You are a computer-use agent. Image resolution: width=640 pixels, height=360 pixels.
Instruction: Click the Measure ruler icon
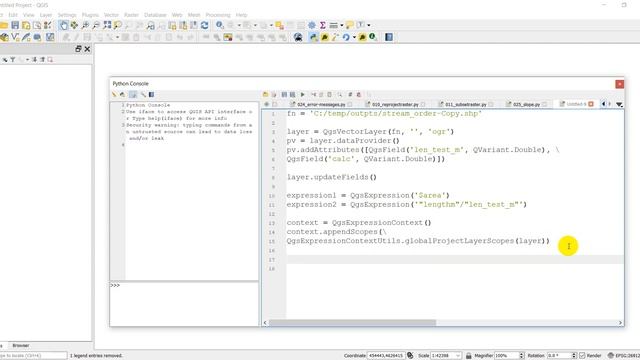(333, 25)
